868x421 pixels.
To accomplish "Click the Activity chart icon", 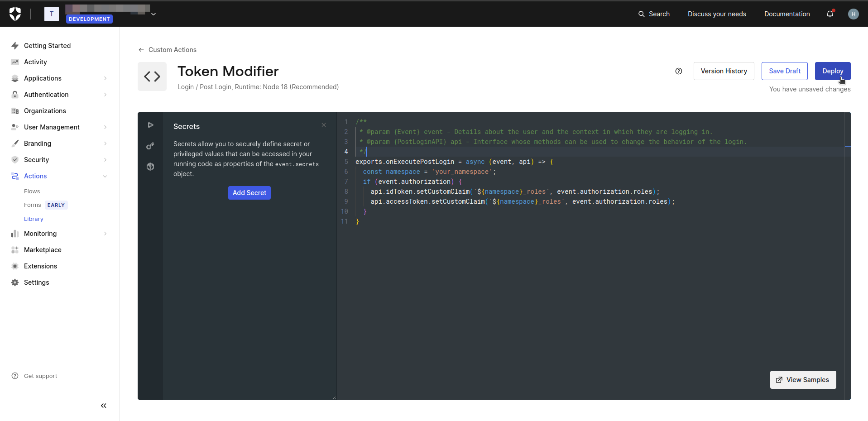I will click(x=15, y=62).
